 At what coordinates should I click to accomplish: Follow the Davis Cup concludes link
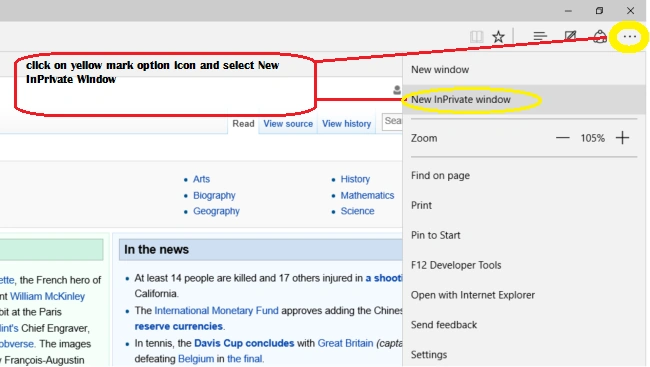(244, 343)
